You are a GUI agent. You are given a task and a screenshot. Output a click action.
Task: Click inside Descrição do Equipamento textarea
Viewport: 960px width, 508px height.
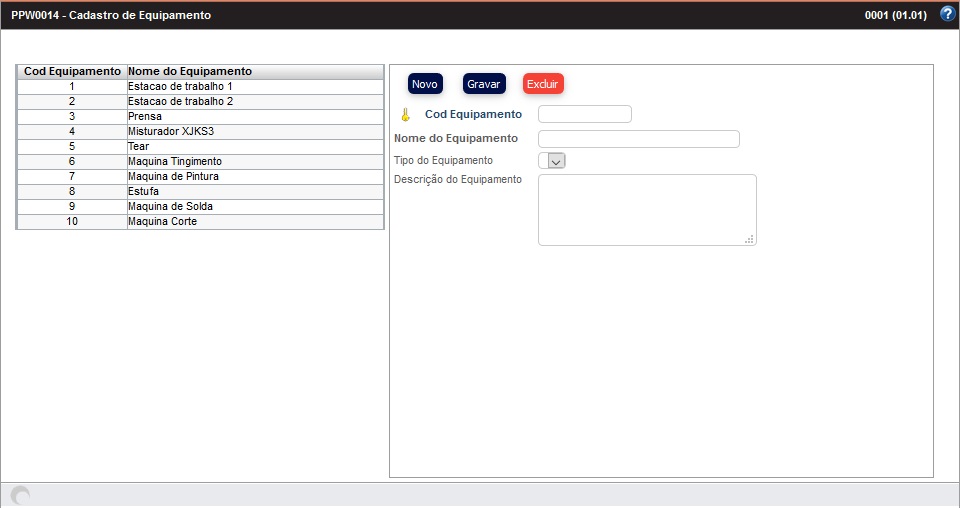(646, 209)
